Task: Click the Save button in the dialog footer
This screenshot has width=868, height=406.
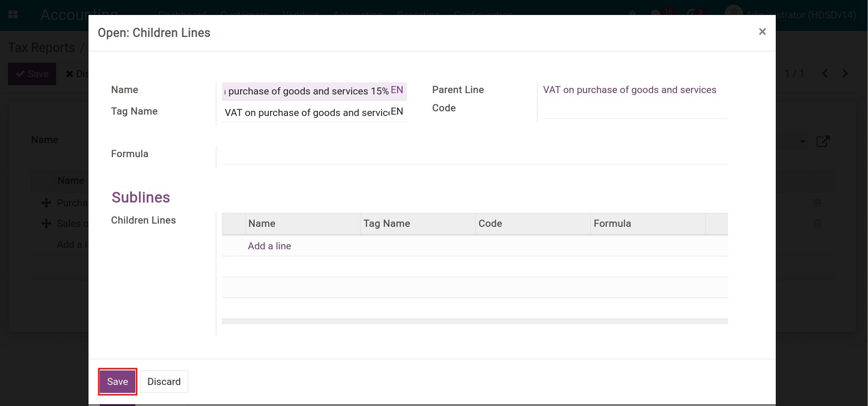Action: pos(118,382)
